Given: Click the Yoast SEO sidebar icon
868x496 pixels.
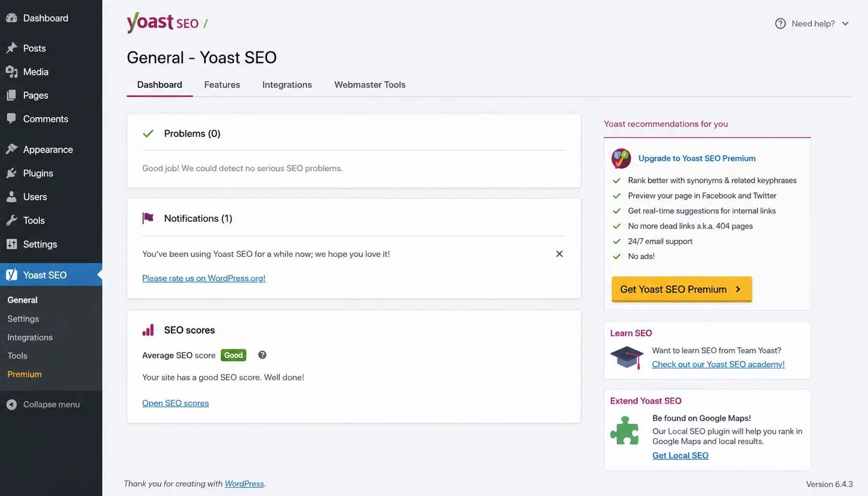Looking at the screenshot, I should point(12,275).
